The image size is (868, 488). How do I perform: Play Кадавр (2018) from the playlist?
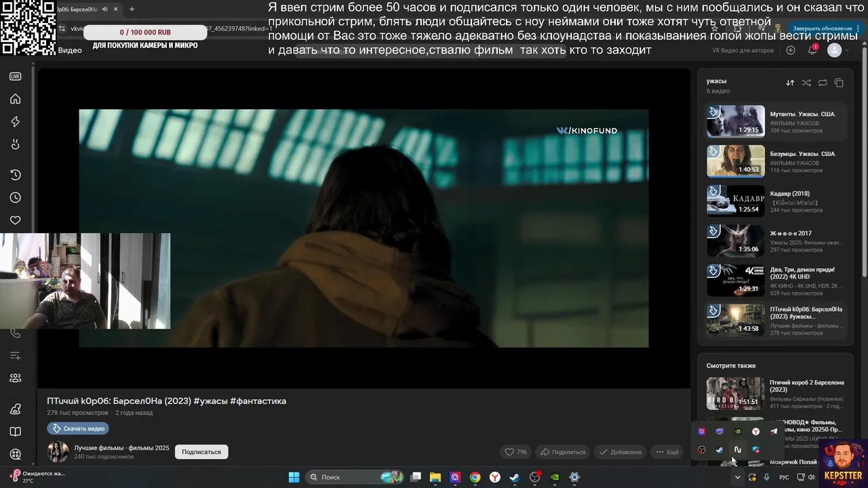[x=776, y=201]
